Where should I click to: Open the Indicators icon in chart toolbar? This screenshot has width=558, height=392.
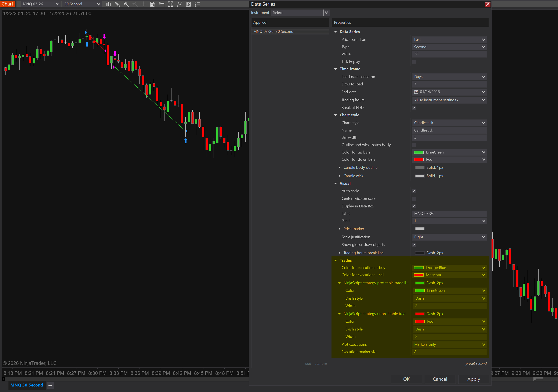(x=170, y=4)
